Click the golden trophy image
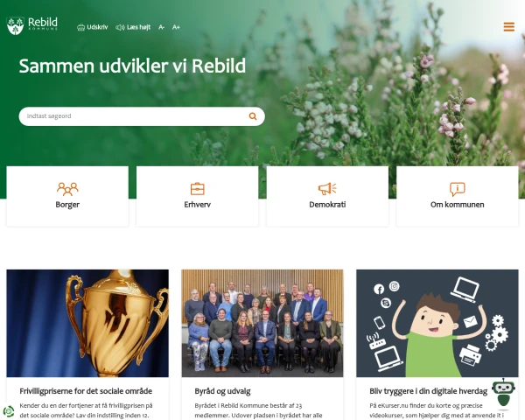The image size is (525, 420). pyautogui.click(x=87, y=323)
